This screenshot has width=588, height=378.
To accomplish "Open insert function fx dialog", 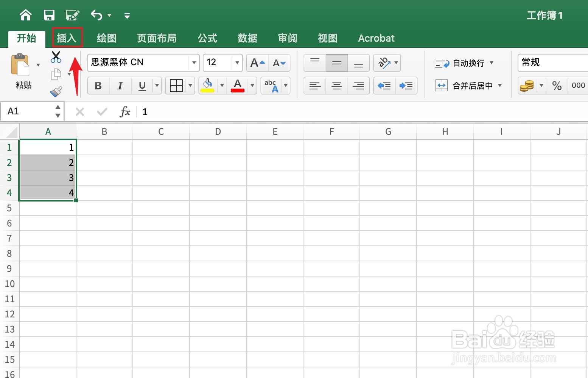I will pyautogui.click(x=125, y=111).
